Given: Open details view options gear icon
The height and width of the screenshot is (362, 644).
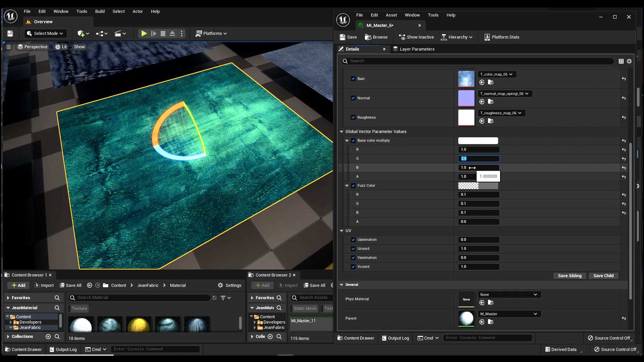Looking at the screenshot, I should coord(629,61).
